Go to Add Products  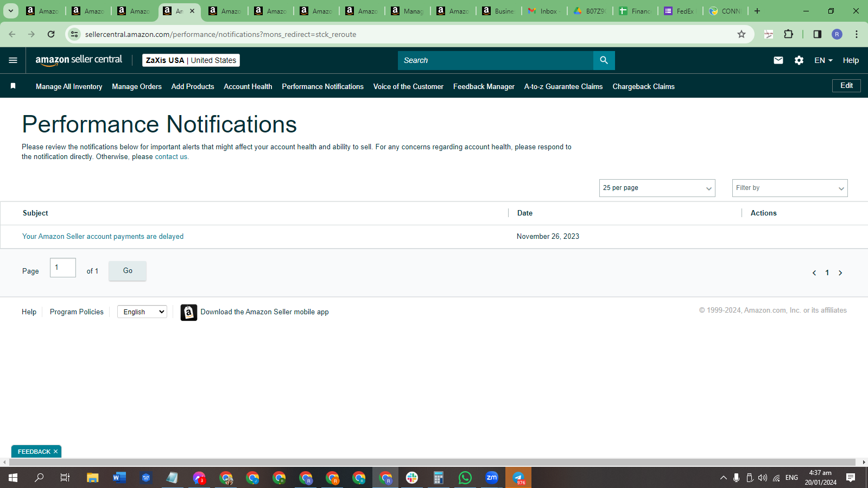pos(193,86)
